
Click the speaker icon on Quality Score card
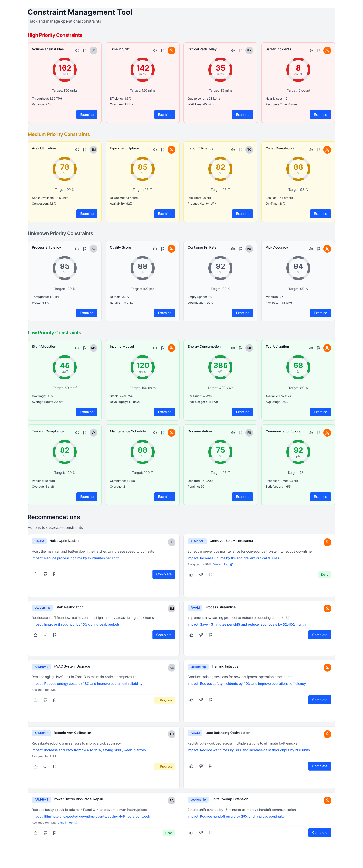point(155,249)
